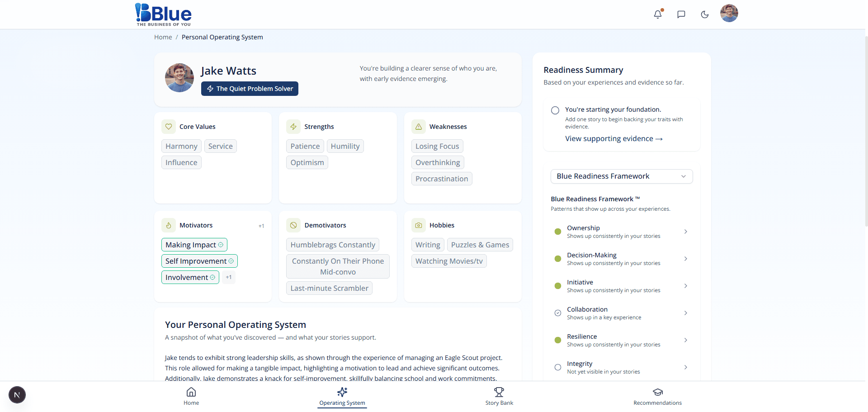Click The Quiet Problem Solver button
The width and height of the screenshot is (868, 412).
[250, 89]
